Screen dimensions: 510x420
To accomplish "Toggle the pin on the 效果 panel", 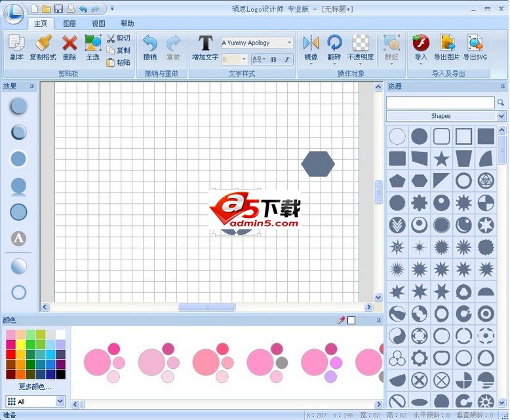I will [31, 86].
